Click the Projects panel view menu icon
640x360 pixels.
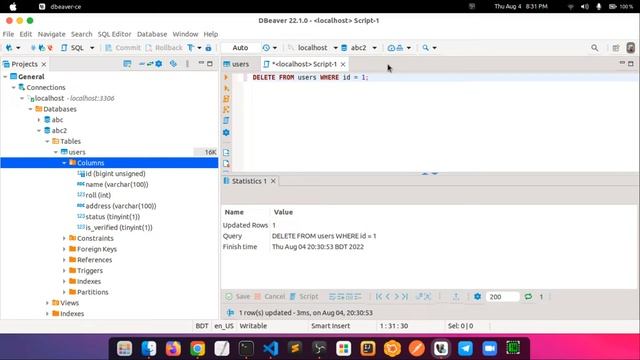[187, 64]
